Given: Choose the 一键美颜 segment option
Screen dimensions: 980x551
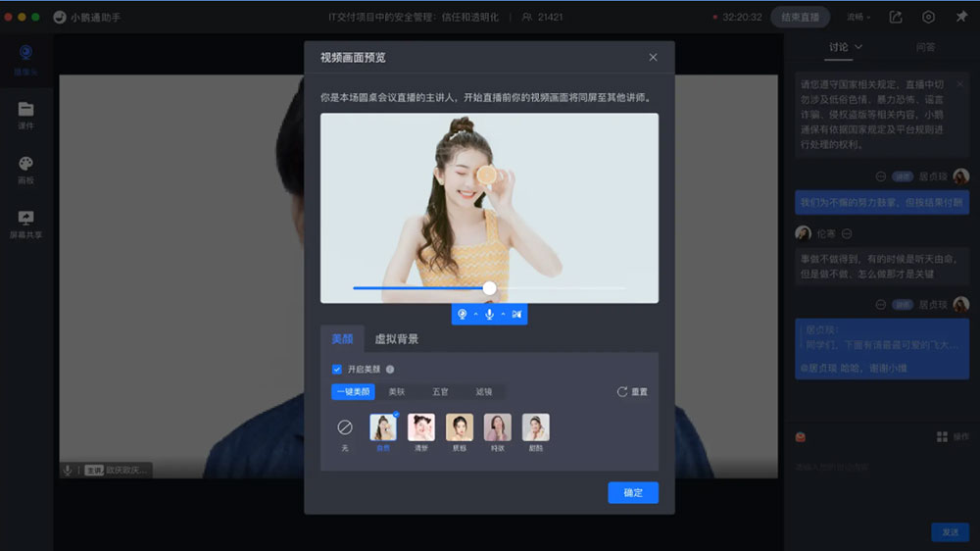Looking at the screenshot, I should pyautogui.click(x=353, y=391).
